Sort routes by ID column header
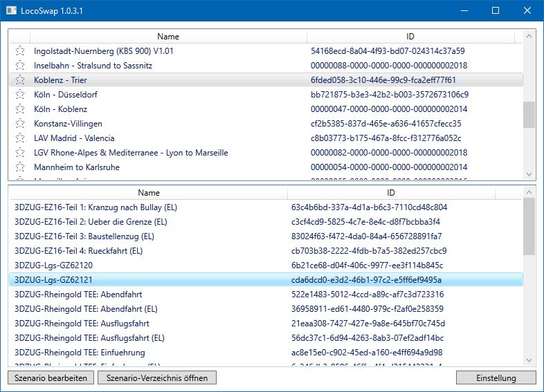Screen dimensions: 544x392 pyautogui.click(x=410, y=37)
